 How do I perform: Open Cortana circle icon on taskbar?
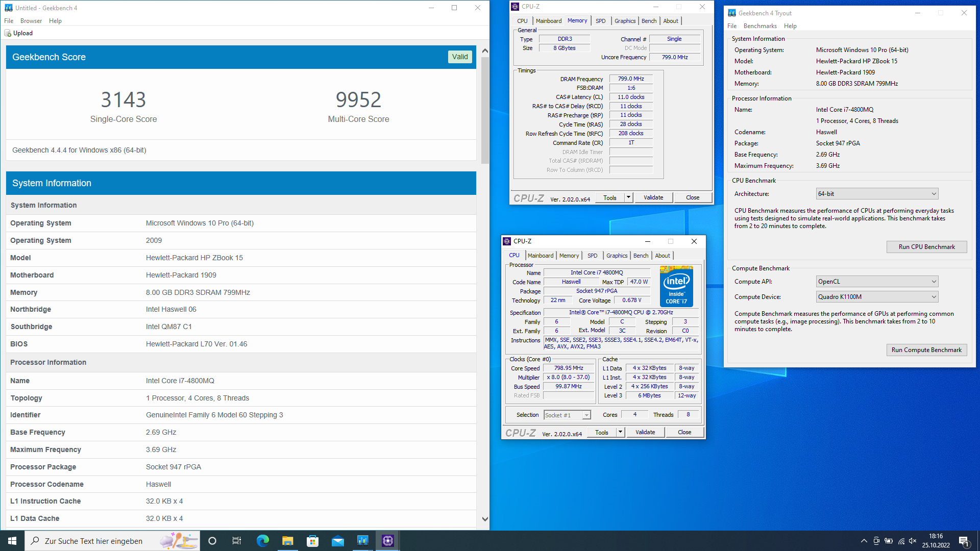(x=212, y=541)
